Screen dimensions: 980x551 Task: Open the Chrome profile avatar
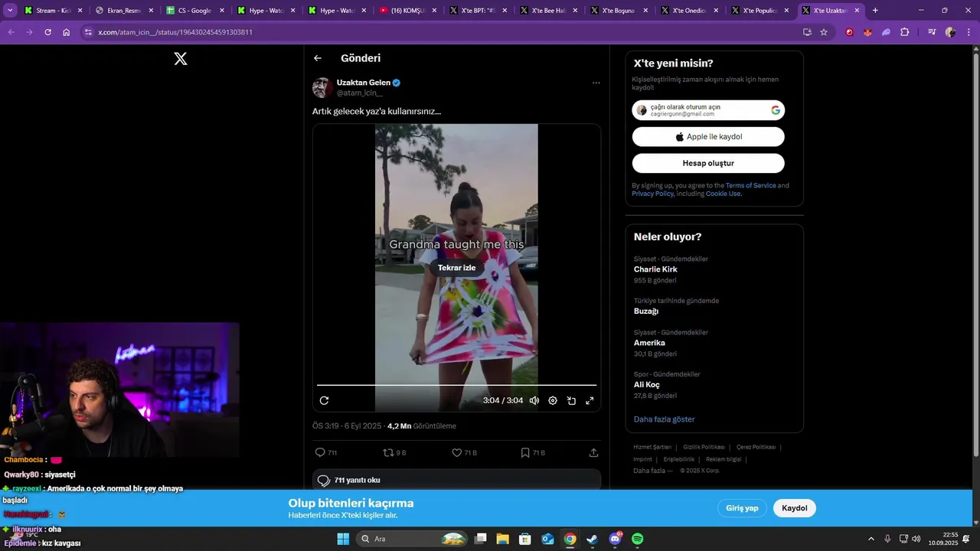tap(950, 32)
